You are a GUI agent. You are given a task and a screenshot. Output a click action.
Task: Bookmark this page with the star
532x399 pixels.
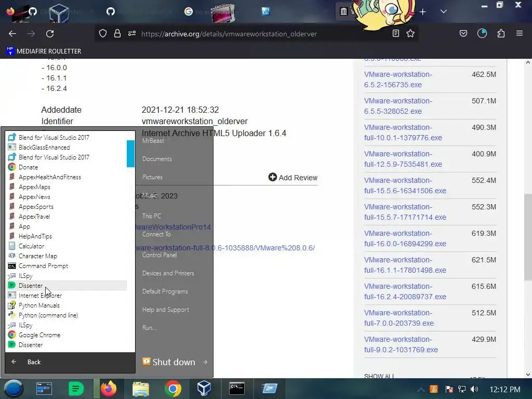coord(410,34)
